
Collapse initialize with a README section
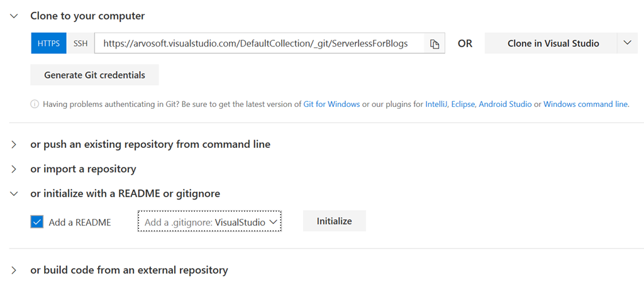click(x=14, y=194)
